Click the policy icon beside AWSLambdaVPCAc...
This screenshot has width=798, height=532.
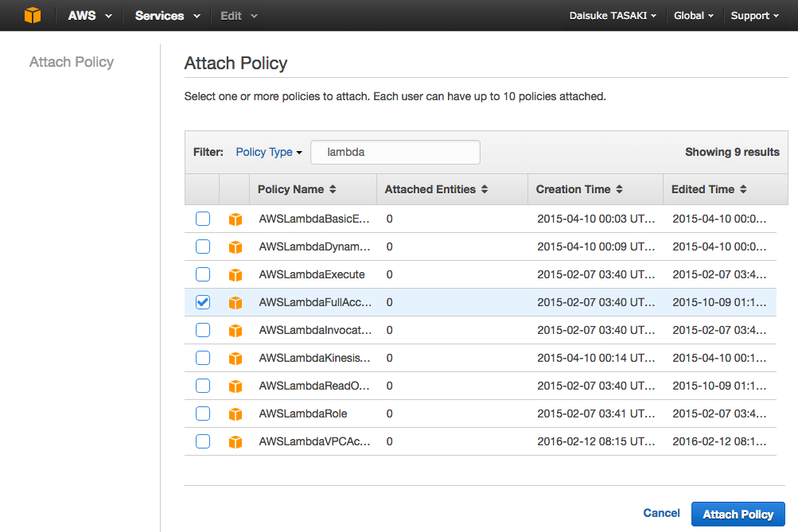tap(236, 442)
